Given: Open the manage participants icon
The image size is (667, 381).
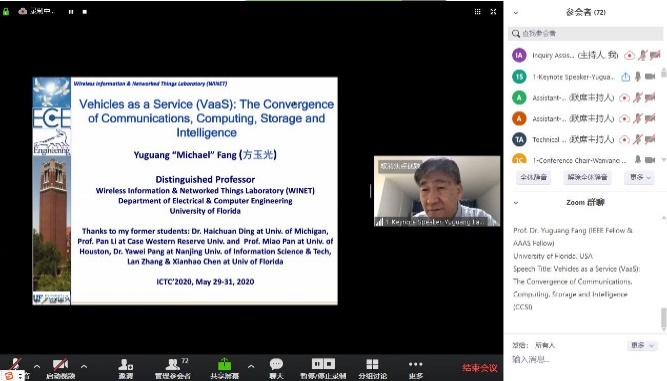Looking at the screenshot, I should 172,364.
